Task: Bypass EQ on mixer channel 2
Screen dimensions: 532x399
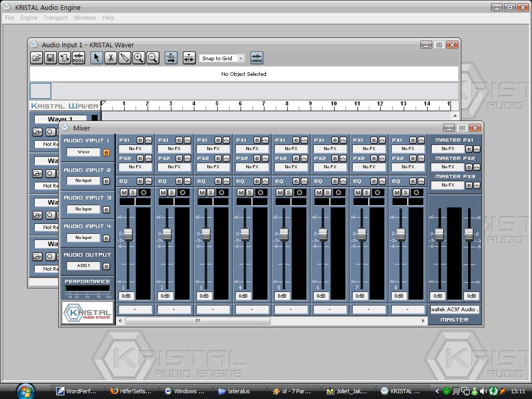Action: pos(187,181)
